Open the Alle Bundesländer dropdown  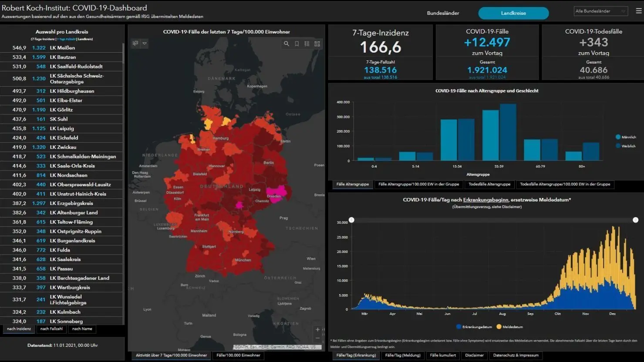[600, 11]
